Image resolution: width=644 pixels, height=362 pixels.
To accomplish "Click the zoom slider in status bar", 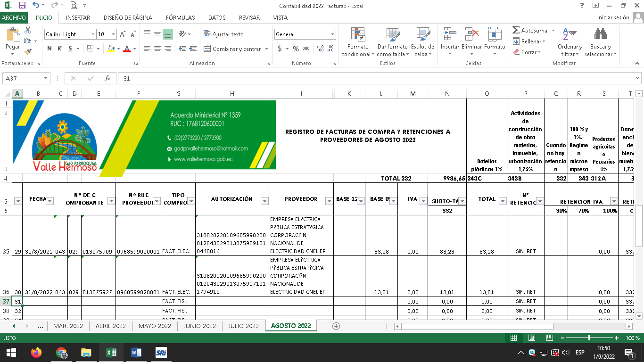I will click(x=589, y=338).
